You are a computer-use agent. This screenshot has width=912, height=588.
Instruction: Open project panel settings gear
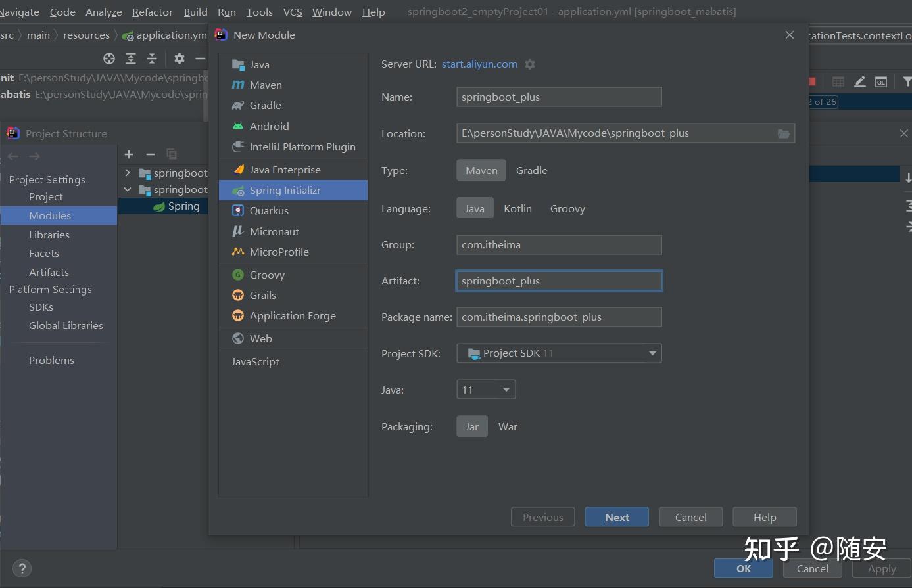tap(179, 58)
